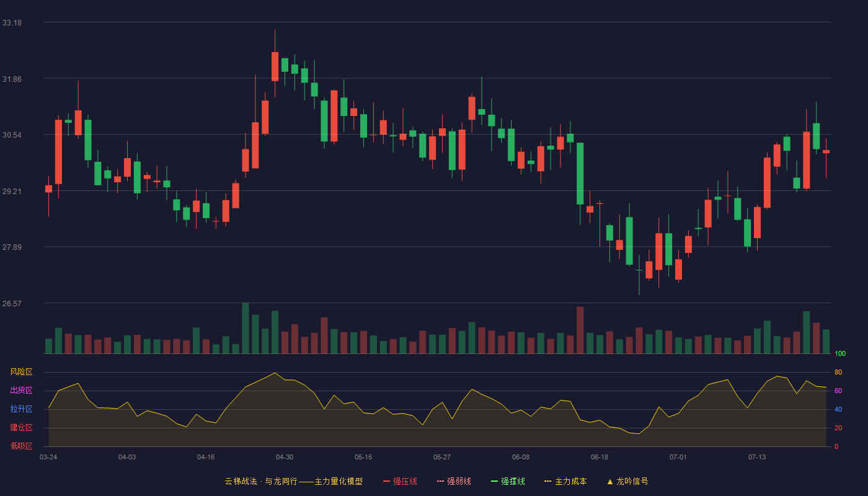This screenshot has height=496, width=868.
Task: Select the 30.54 price axis label
Action: pos(12,135)
